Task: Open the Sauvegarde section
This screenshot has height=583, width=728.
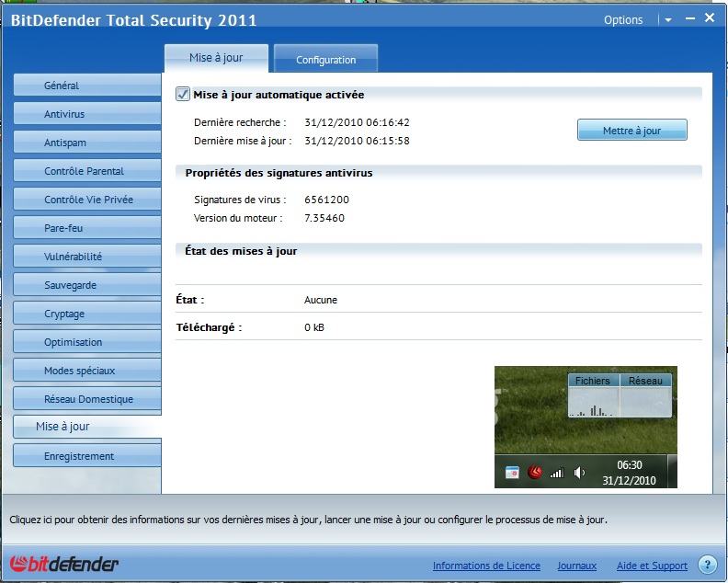Action: [x=86, y=285]
